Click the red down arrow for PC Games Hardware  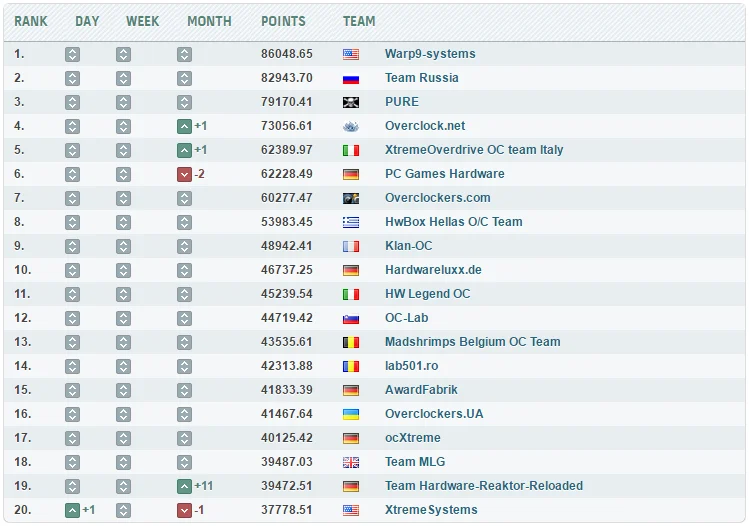point(184,174)
